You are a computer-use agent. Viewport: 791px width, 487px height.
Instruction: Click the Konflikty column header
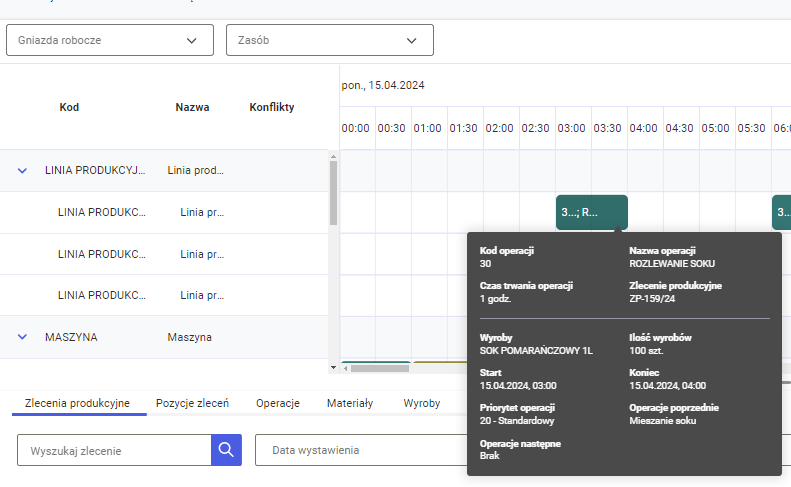[x=272, y=107]
